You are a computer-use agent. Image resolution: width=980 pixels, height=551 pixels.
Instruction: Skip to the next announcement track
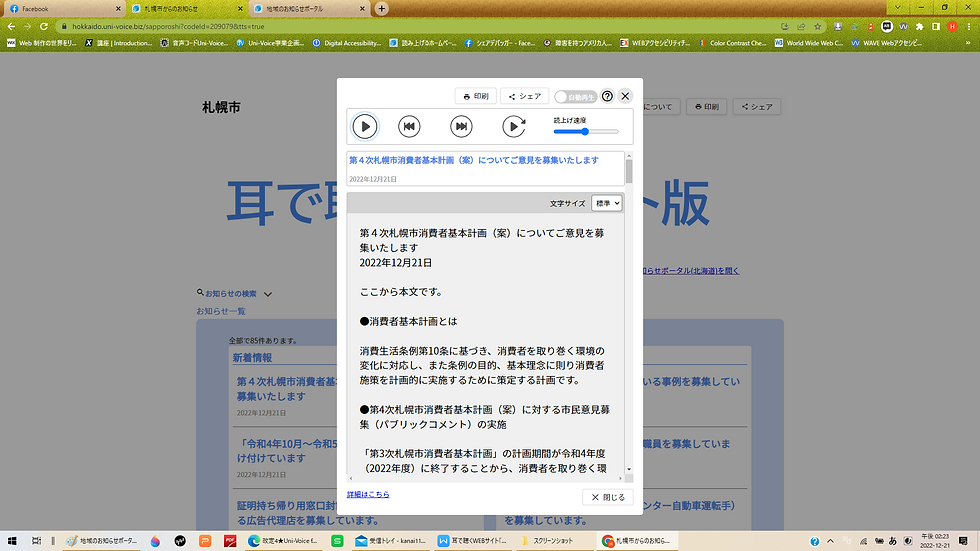point(461,127)
